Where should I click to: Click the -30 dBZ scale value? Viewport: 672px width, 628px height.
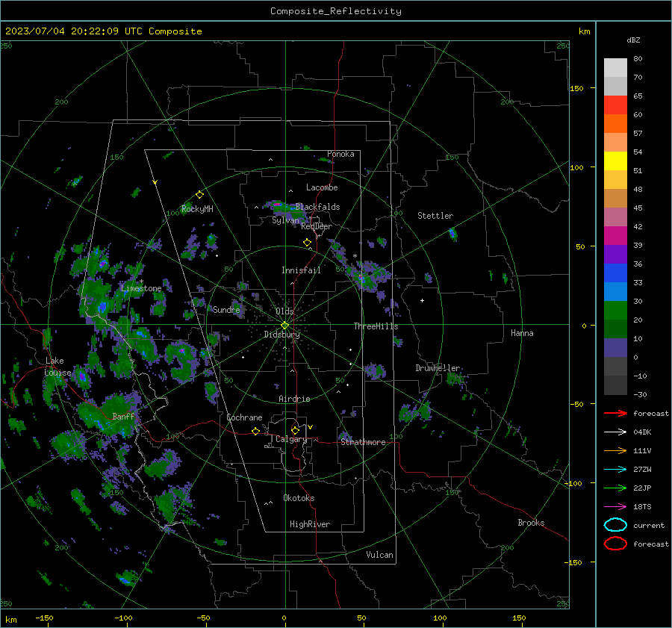pos(640,394)
